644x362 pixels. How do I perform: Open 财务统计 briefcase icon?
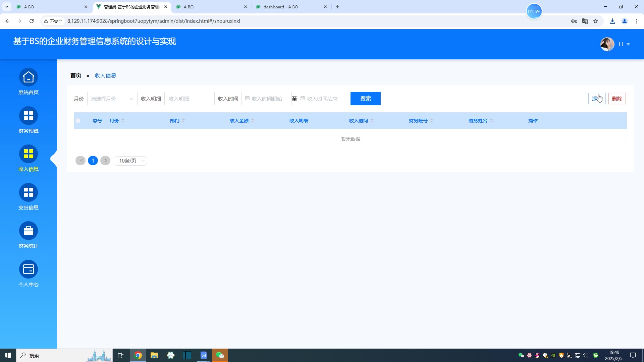tap(29, 231)
